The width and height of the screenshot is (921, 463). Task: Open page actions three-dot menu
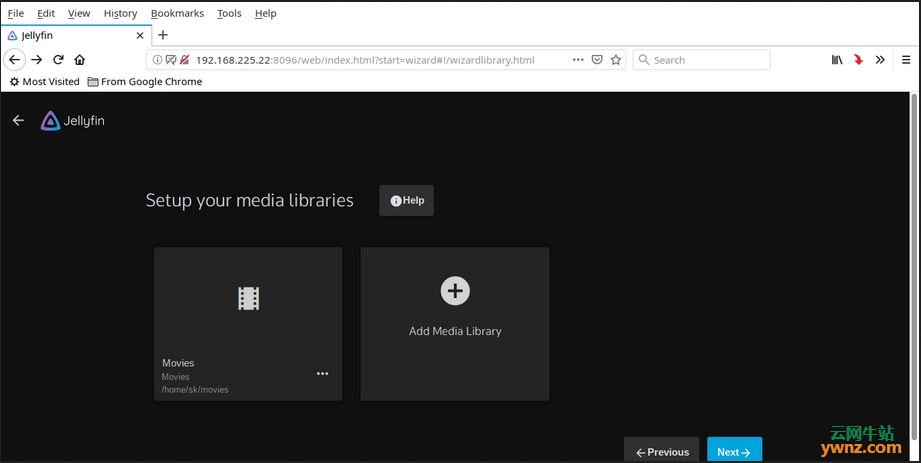578,59
